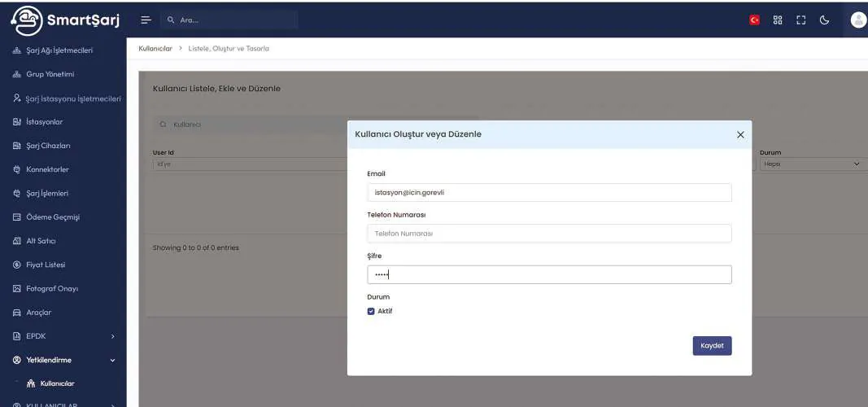This screenshot has height=407, width=868.
Task: Click the Yetkilendirme user icon
Action: pyautogui.click(x=16, y=360)
